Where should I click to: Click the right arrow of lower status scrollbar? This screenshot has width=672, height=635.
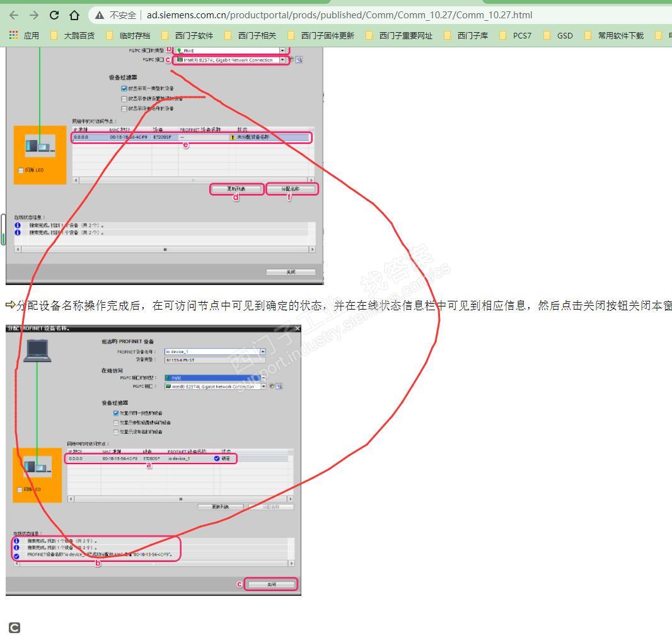(x=291, y=563)
